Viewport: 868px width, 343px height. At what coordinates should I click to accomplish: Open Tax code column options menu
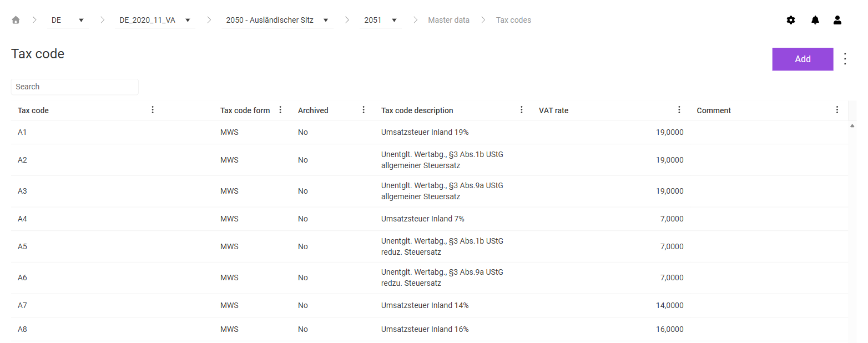click(x=153, y=110)
